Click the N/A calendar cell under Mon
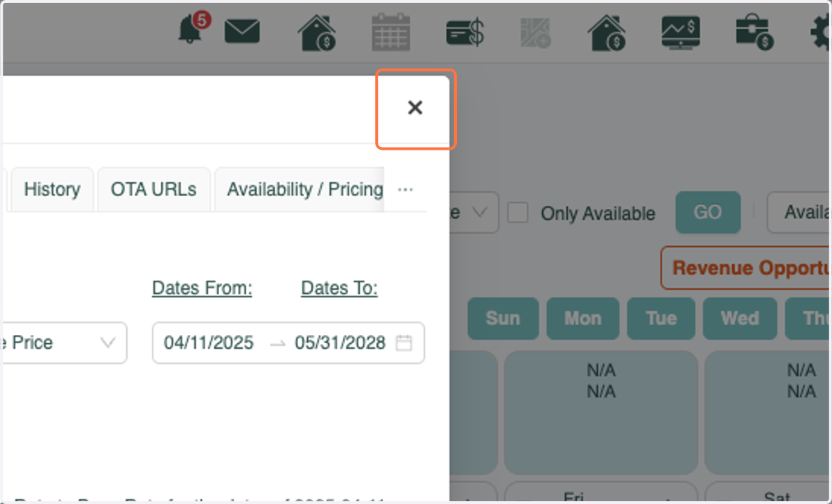This screenshot has width=832, height=504. tap(601, 412)
